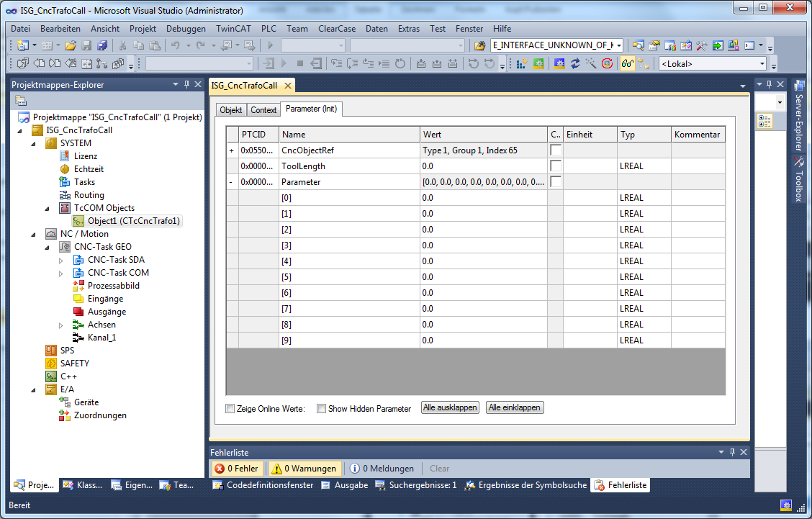
Task: Collapse the Parameter row with minus
Action: pyautogui.click(x=231, y=182)
